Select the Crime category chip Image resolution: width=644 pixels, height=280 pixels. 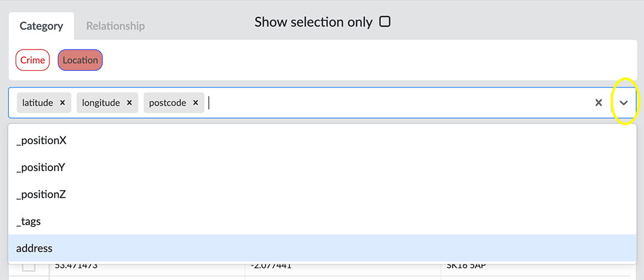point(33,60)
